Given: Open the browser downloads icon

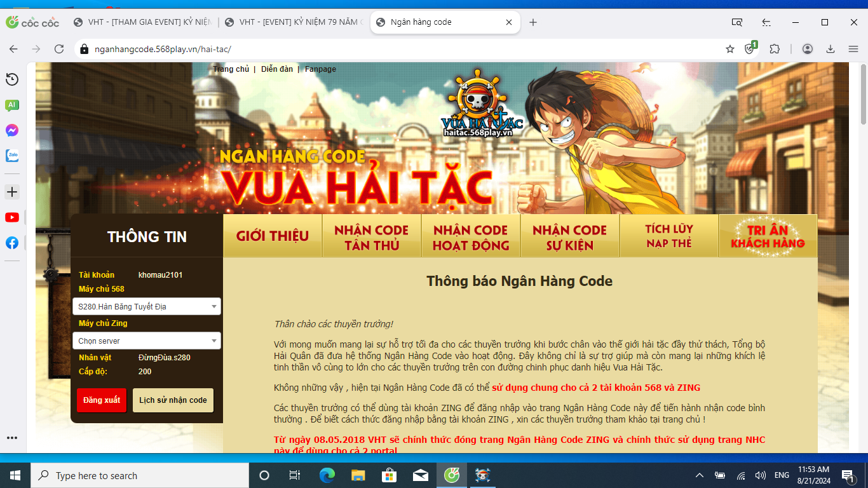Looking at the screenshot, I should tap(831, 49).
